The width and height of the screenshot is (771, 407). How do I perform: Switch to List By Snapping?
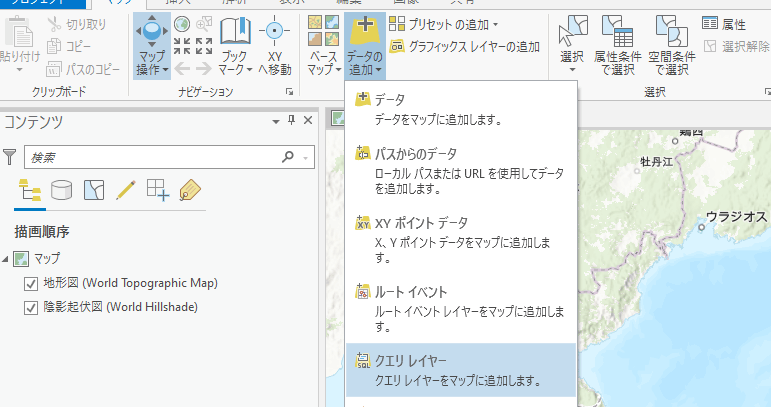point(158,190)
